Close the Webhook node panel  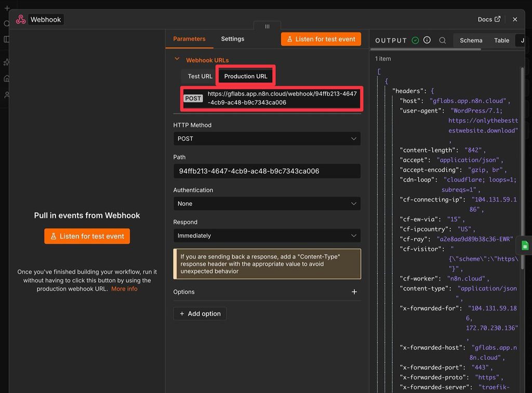point(515,19)
